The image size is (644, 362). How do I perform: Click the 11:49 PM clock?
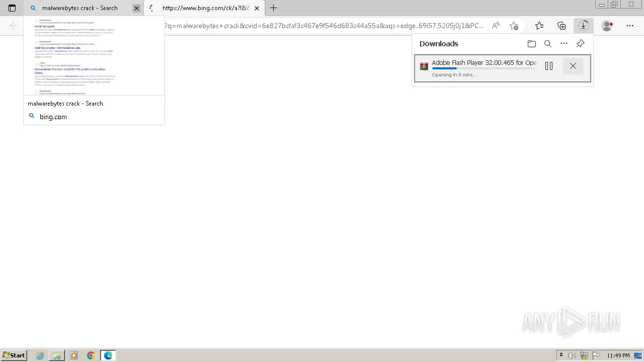click(x=618, y=355)
